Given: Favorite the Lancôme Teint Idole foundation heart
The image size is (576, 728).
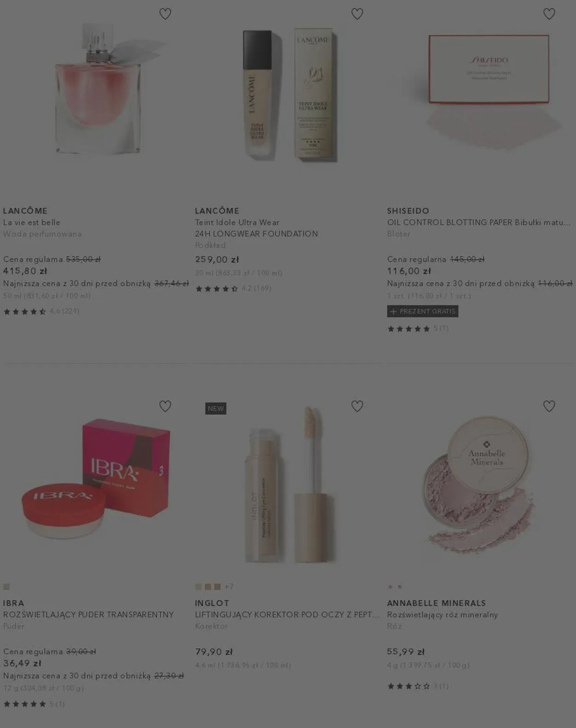Looking at the screenshot, I should click(x=357, y=14).
